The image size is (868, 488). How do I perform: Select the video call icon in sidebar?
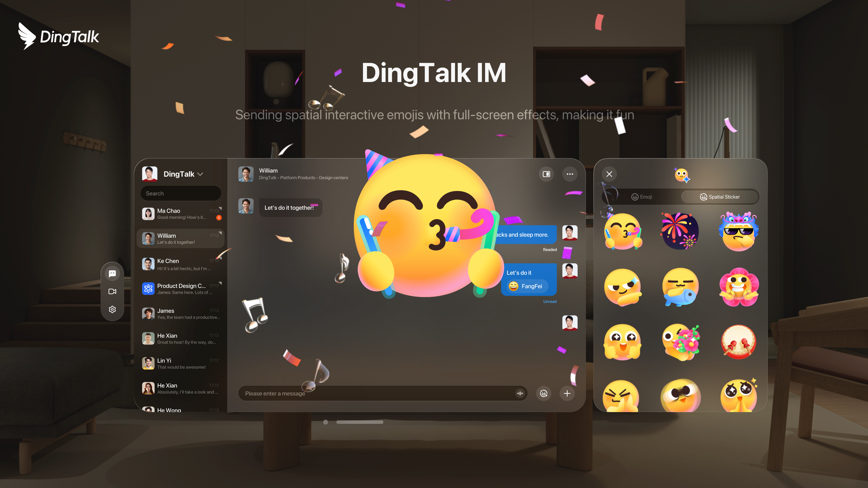point(113,291)
